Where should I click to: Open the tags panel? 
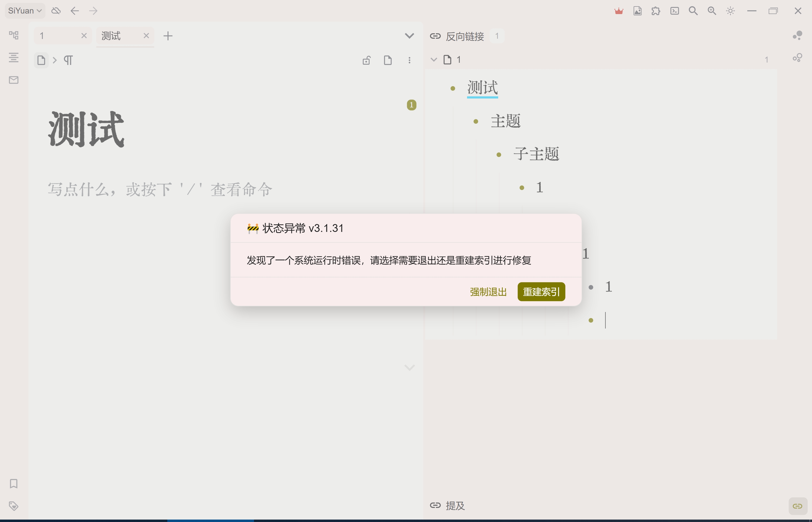coord(14,506)
